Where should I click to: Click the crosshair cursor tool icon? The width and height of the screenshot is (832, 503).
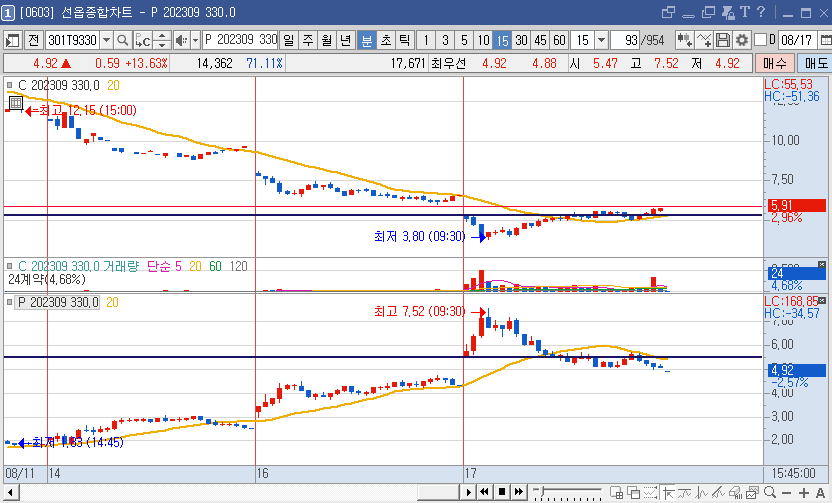(x=668, y=492)
